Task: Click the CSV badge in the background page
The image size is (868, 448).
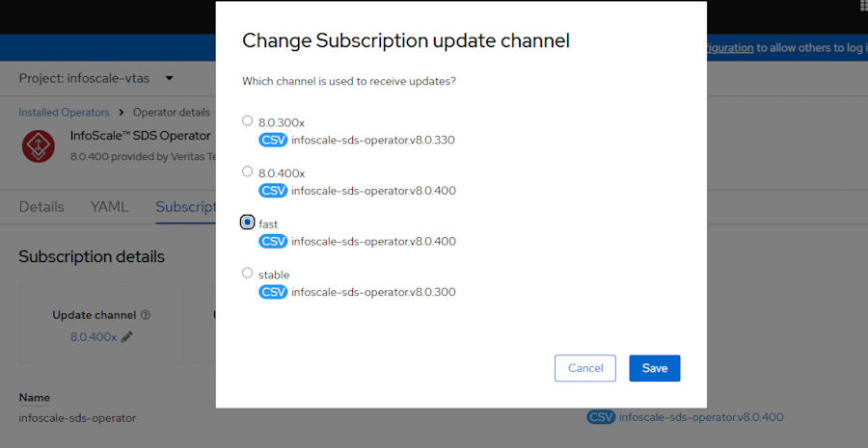Action: 601,417
